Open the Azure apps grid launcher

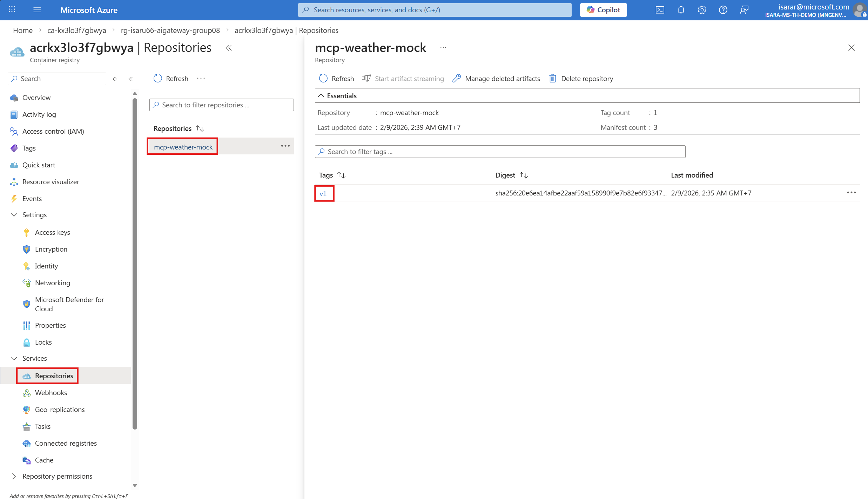point(12,10)
